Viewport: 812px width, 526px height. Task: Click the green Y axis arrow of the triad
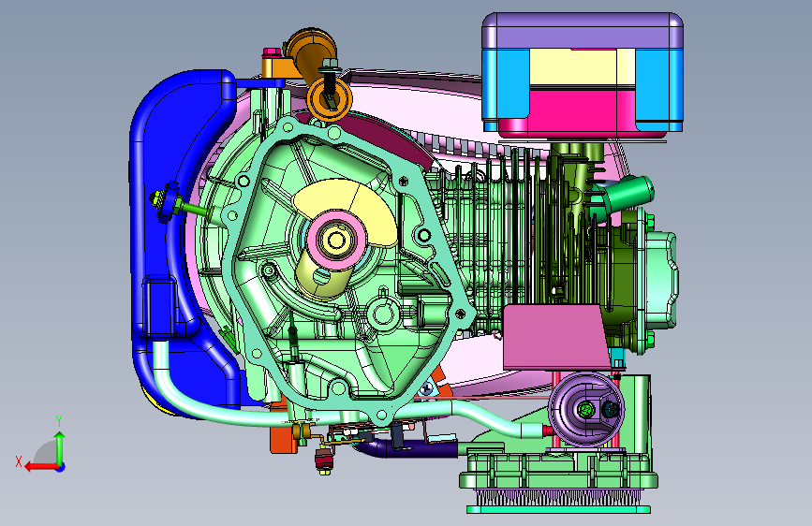pos(60,447)
